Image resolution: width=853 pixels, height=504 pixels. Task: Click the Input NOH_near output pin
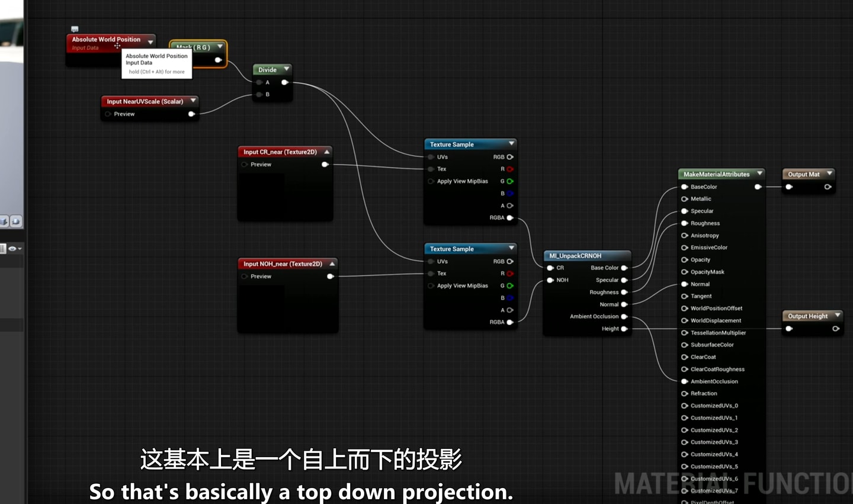click(x=331, y=276)
